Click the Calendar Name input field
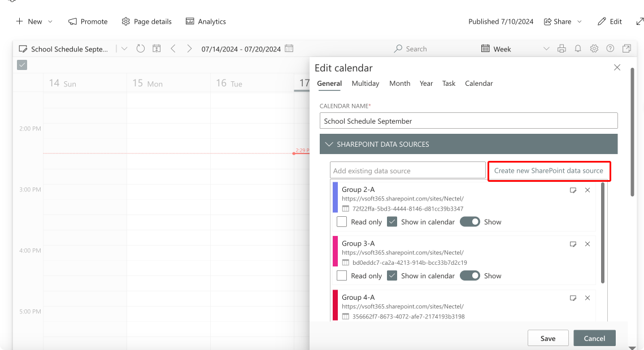This screenshot has width=644, height=350. tap(469, 121)
